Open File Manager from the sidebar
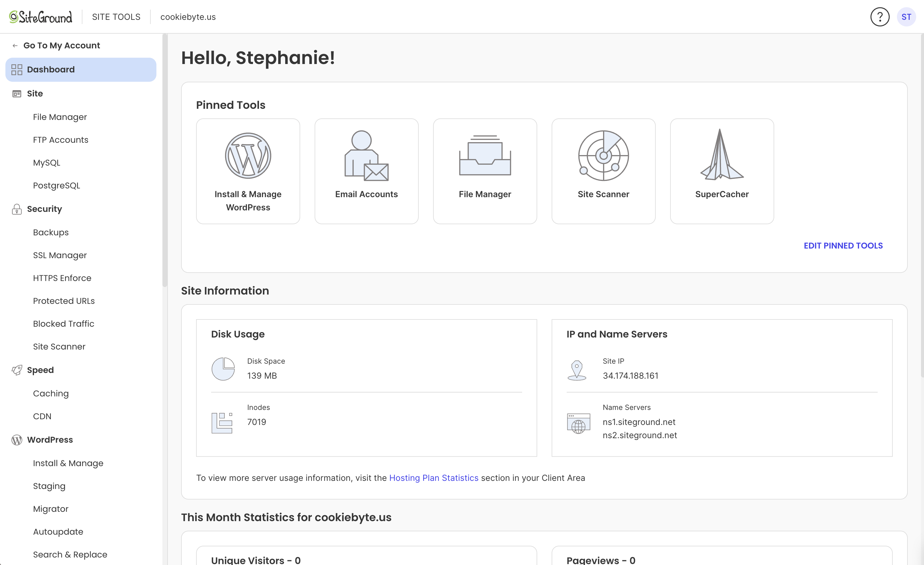Image resolution: width=924 pixels, height=565 pixels. tap(60, 117)
